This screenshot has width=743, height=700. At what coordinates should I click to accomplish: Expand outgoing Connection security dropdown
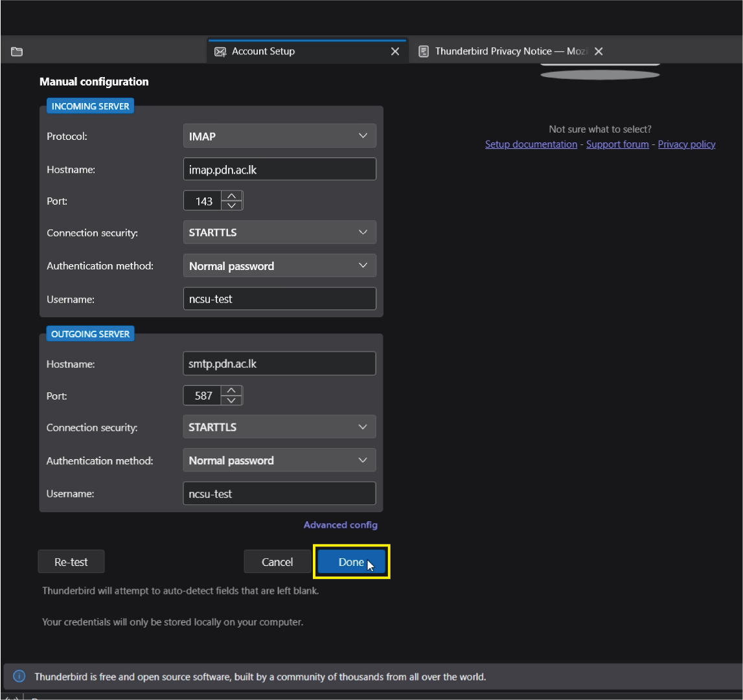click(279, 427)
